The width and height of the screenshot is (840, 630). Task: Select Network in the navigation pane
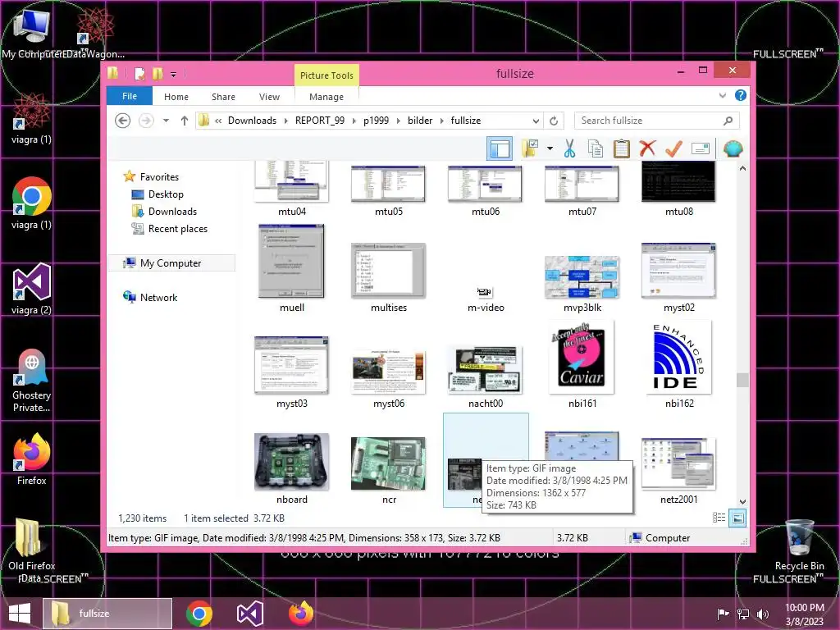[158, 297]
